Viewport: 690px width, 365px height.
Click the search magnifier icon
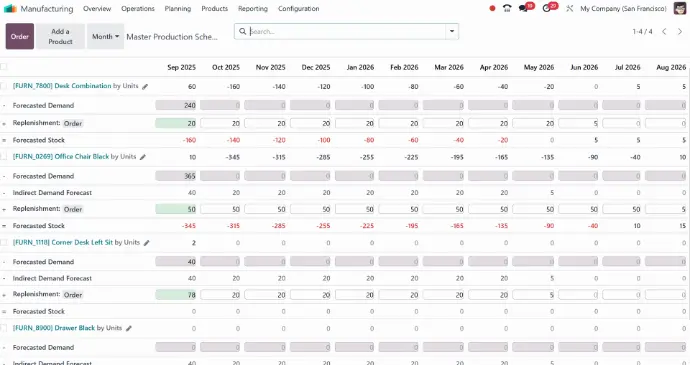242,31
